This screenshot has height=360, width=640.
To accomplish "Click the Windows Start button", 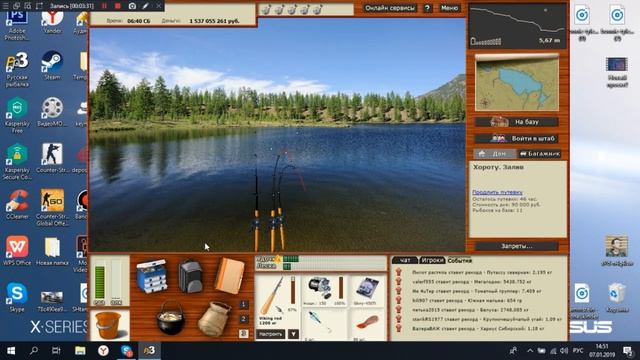I will (11, 350).
